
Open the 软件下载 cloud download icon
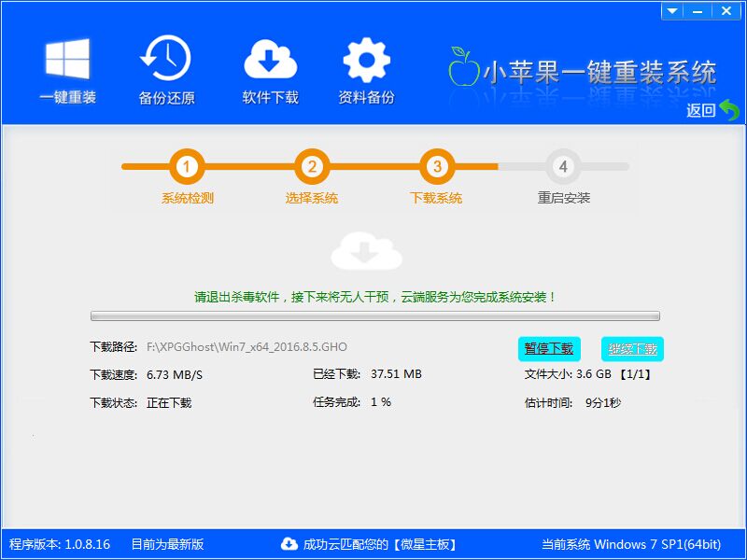click(x=270, y=60)
